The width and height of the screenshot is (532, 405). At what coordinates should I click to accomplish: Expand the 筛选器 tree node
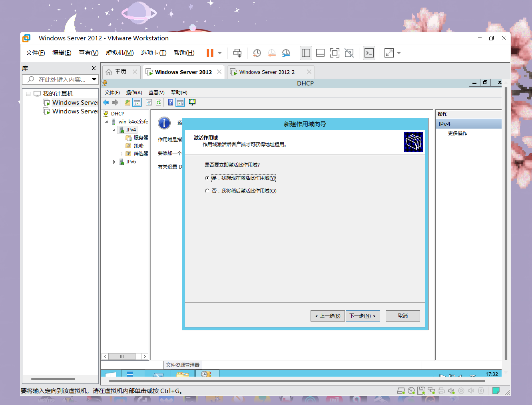point(122,154)
